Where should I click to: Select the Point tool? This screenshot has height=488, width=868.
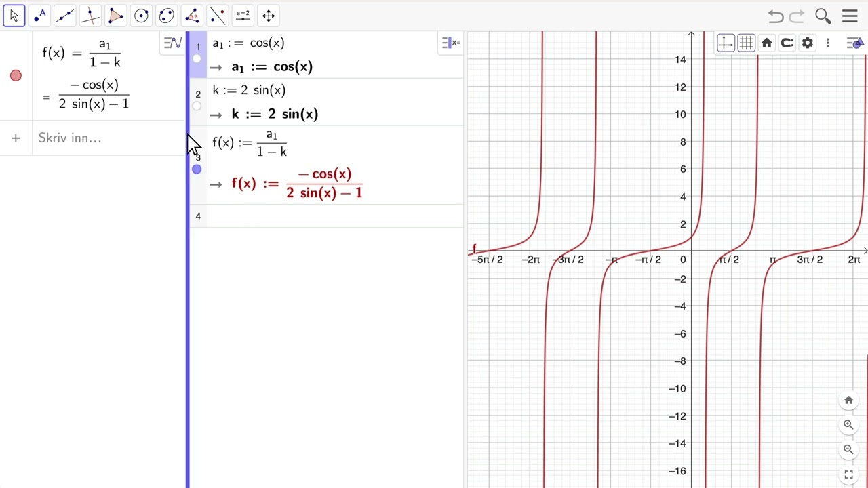pyautogui.click(x=39, y=16)
